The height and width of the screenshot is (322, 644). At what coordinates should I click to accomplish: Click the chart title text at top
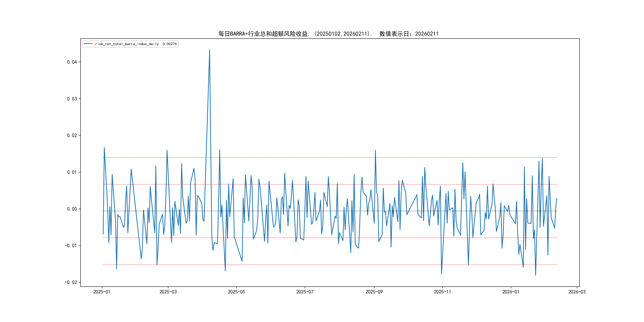tap(328, 34)
